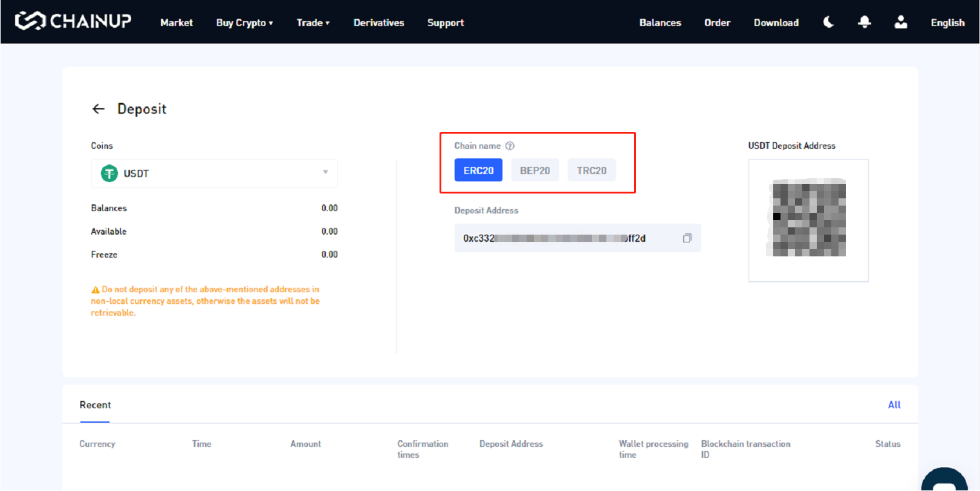
Task: Expand the Trade dropdown menu
Action: click(x=313, y=23)
